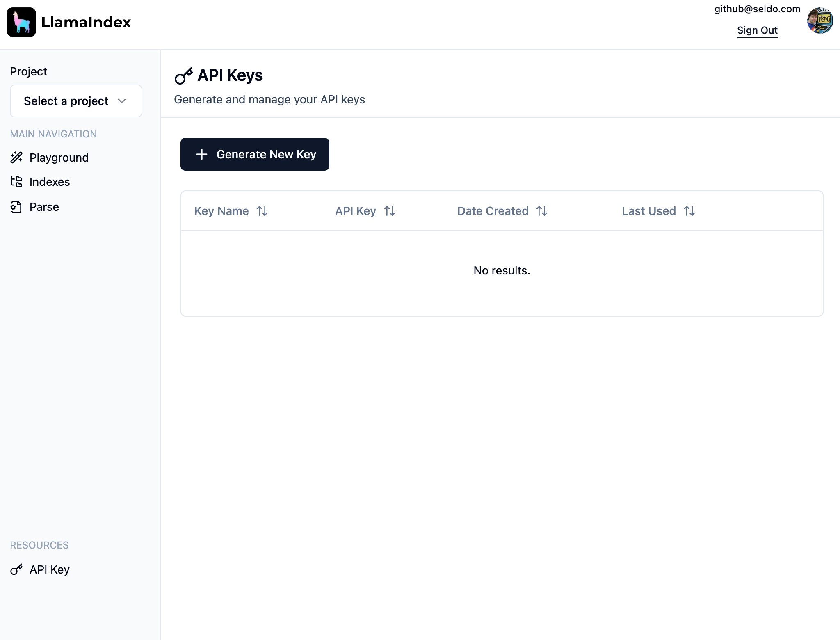
Task: Click the API Key resource icon
Action: click(x=17, y=569)
